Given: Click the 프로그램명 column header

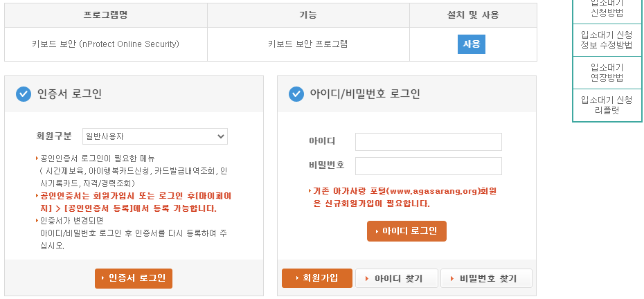Looking at the screenshot, I should (105, 15).
